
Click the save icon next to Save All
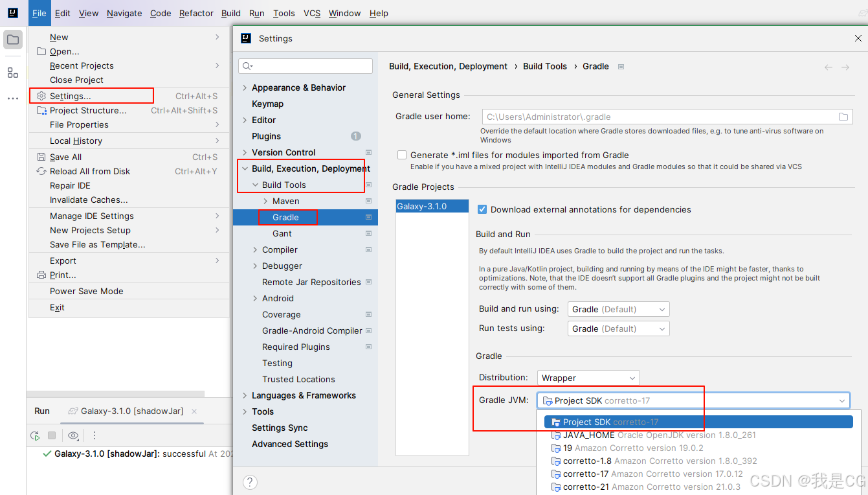(41, 157)
